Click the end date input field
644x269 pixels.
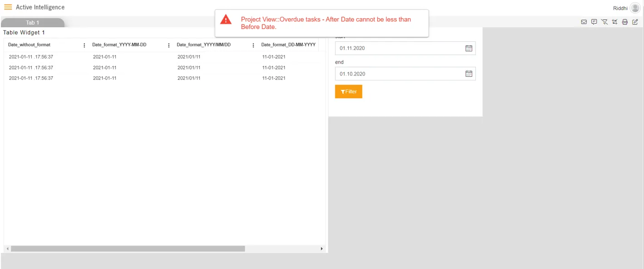point(405,74)
